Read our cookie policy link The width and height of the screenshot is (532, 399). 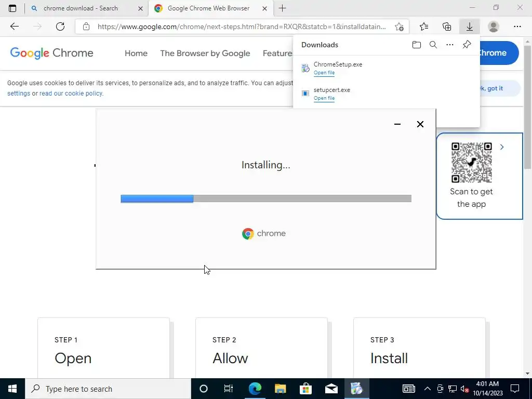click(71, 94)
